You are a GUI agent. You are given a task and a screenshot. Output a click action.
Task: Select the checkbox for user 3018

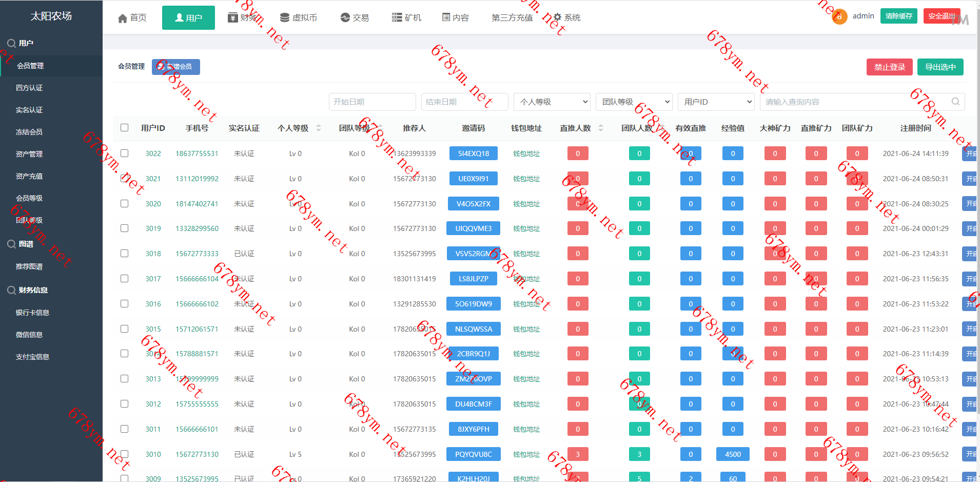(124, 254)
